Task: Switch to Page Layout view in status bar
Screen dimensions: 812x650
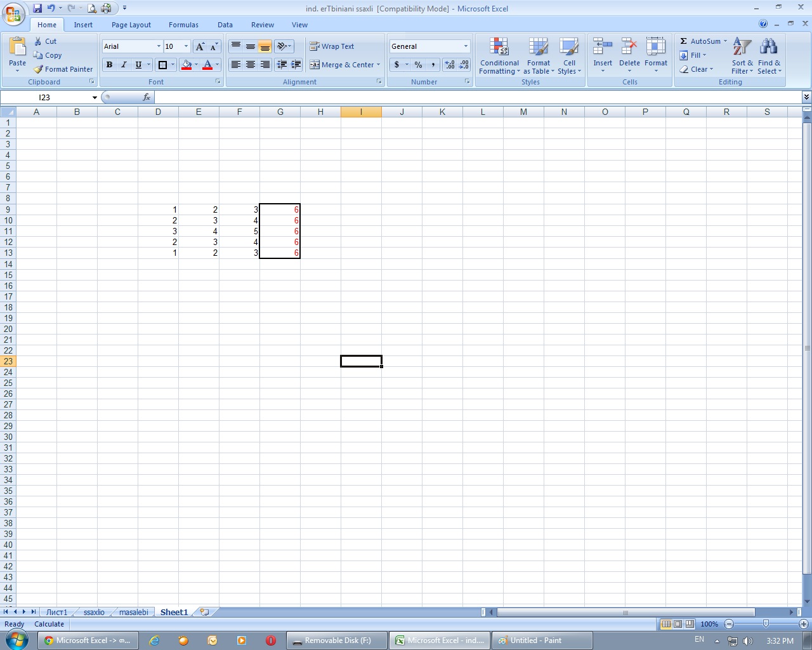Action: (678, 624)
